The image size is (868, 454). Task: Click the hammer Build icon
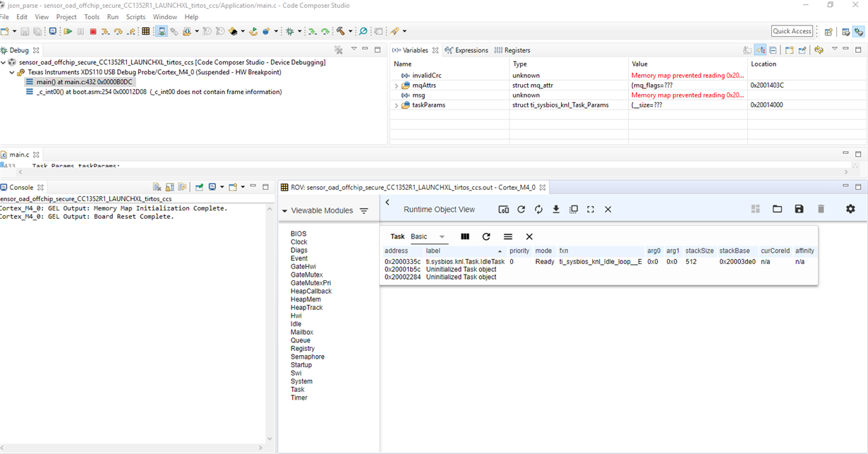(340, 31)
